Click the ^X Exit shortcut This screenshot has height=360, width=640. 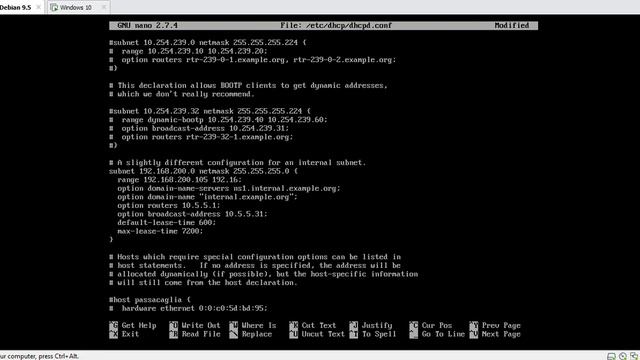[124, 334]
